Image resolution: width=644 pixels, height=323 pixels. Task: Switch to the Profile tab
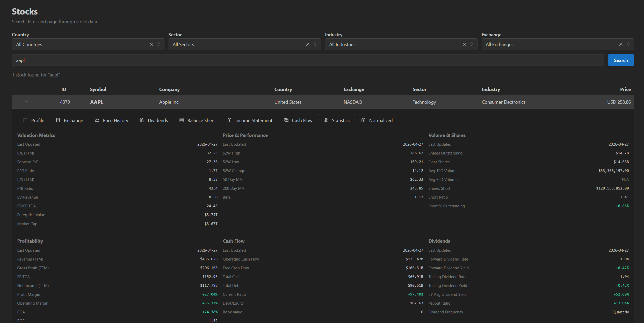[x=34, y=120]
